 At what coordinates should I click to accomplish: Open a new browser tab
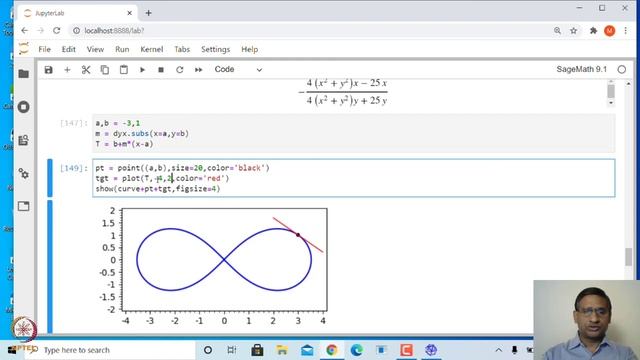pos(149,13)
